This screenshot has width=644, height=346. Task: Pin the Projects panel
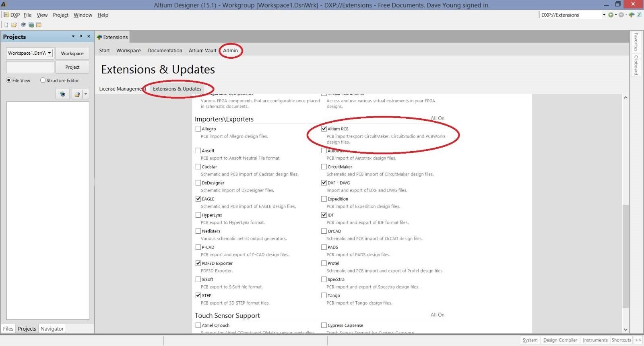pyautogui.click(x=81, y=36)
